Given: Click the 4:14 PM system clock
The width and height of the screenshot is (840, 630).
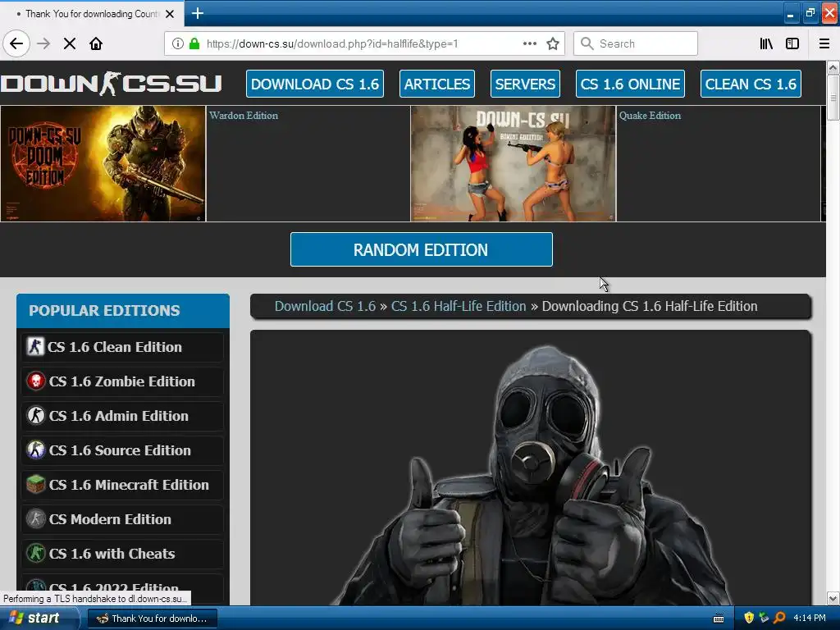Looking at the screenshot, I should click(810, 618).
